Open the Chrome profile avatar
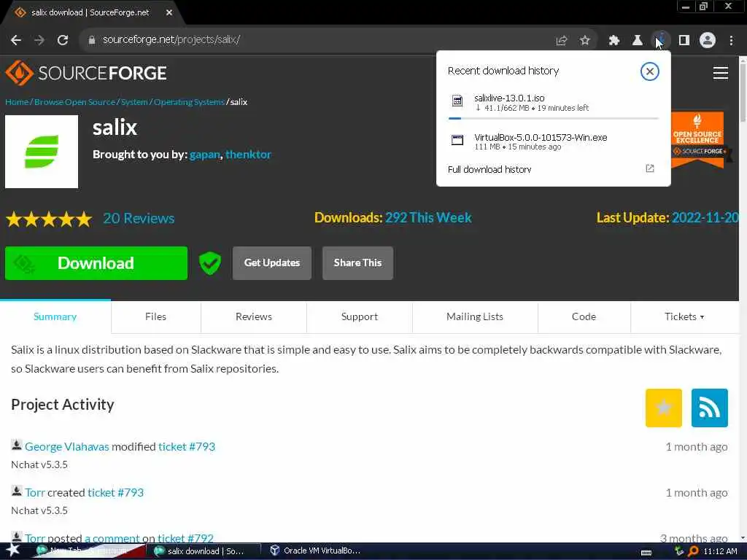This screenshot has height=560, width=747. pyautogui.click(x=708, y=41)
